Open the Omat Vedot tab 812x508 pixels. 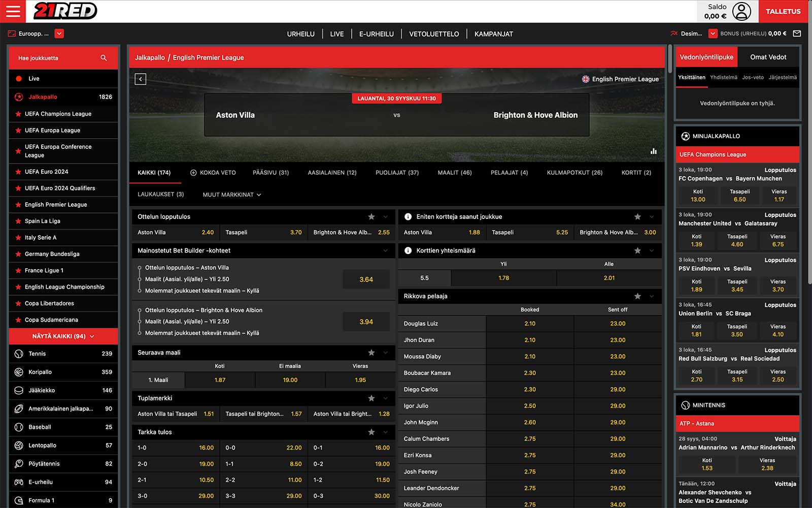click(768, 57)
